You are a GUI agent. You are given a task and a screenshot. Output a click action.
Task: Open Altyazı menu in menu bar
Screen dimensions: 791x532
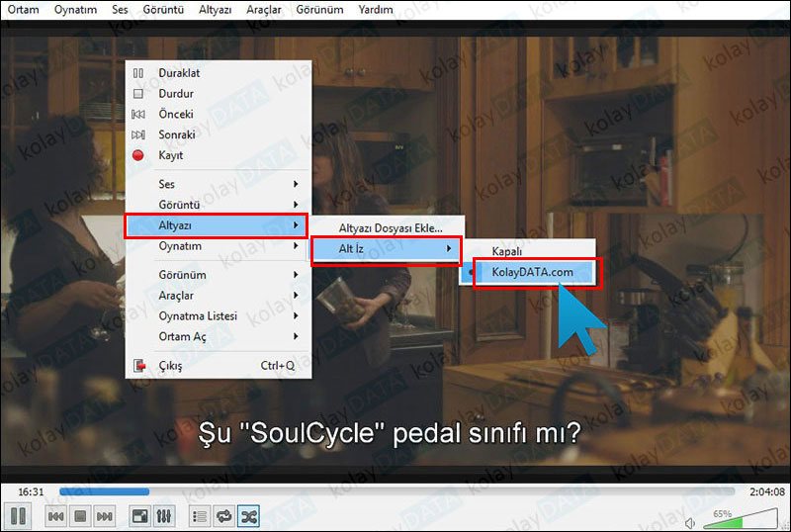215,9
